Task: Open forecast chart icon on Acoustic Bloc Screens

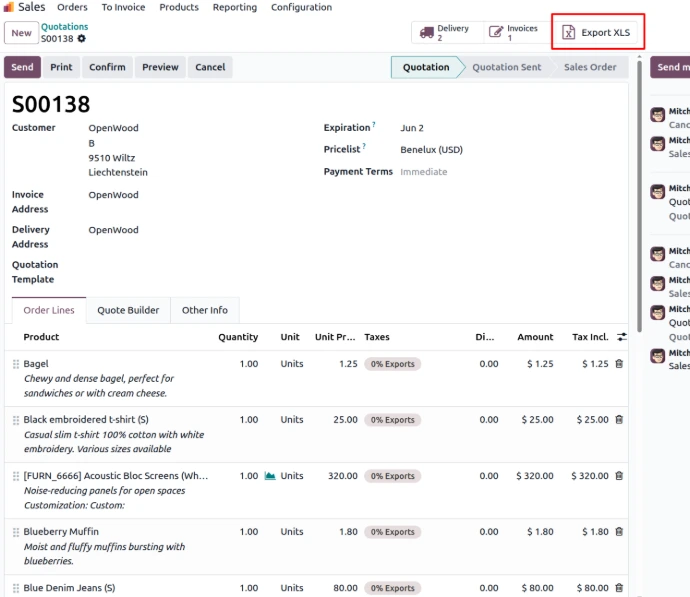Action: click(270, 476)
